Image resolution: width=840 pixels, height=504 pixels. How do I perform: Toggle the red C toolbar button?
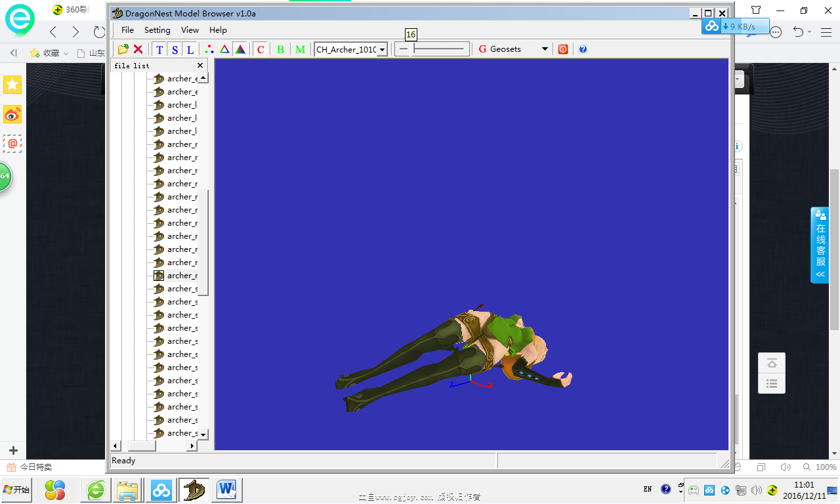point(261,49)
